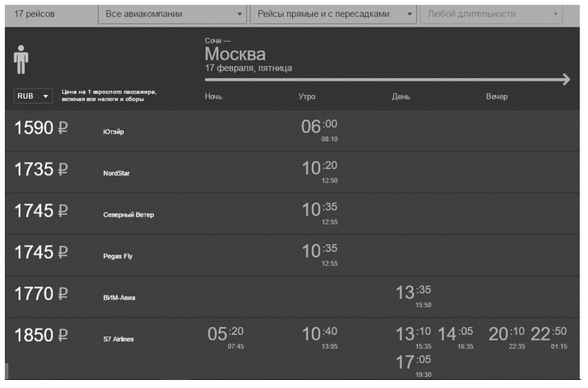Click the 19:30 arrival time for S7
The width and height of the screenshot is (588, 388).
(423, 374)
